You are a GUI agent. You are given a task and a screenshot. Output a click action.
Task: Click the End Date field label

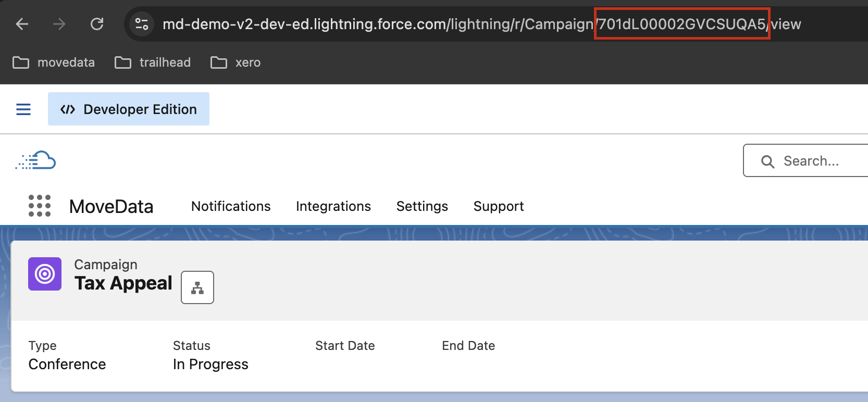[x=468, y=346]
